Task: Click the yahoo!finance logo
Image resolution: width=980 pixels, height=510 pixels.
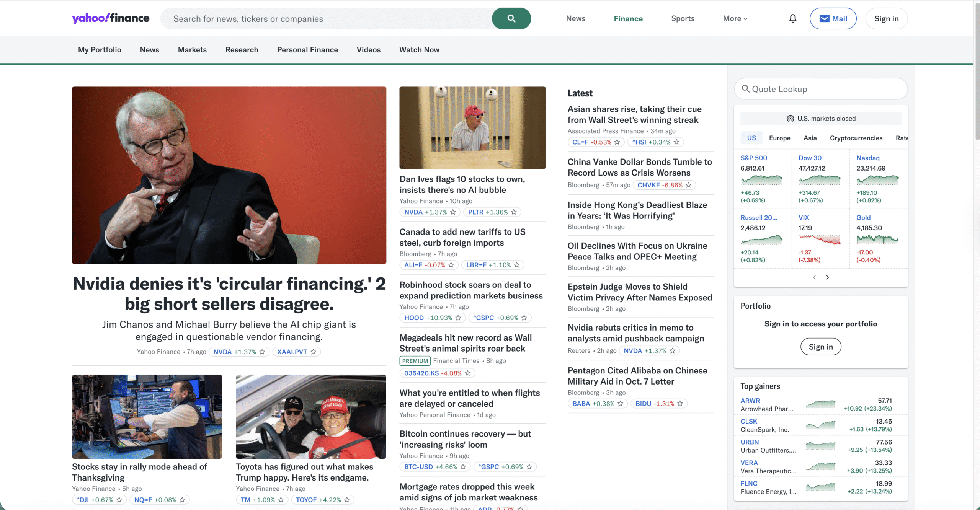Action: pos(111,18)
